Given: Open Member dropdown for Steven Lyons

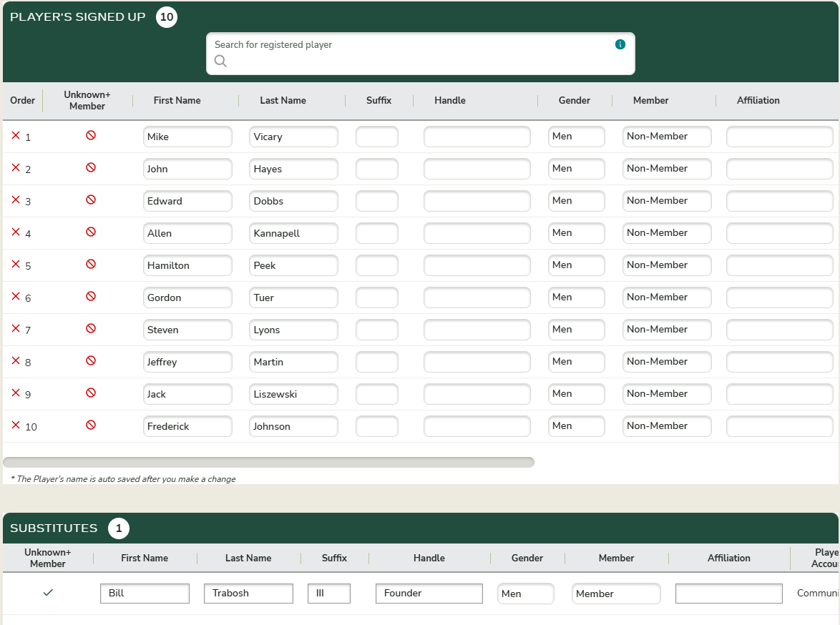Looking at the screenshot, I should [666, 330].
